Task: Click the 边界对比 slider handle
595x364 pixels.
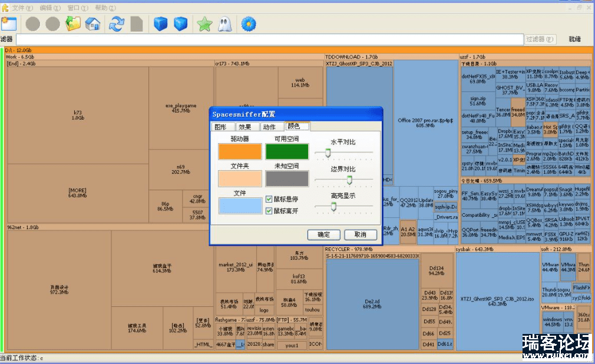Action: click(x=349, y=180)
